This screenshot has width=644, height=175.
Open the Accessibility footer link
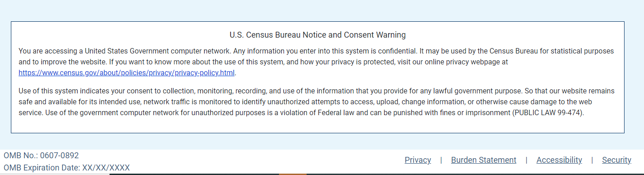coord(559,160)
